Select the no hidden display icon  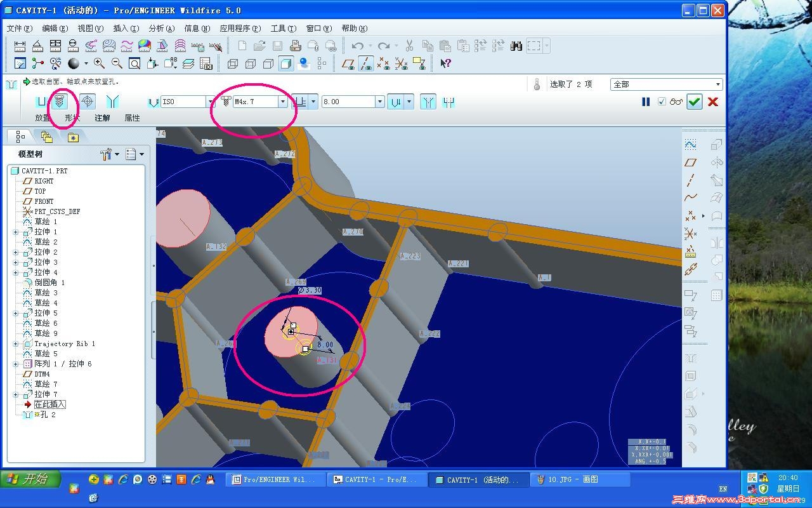click(x=268, y=63)
